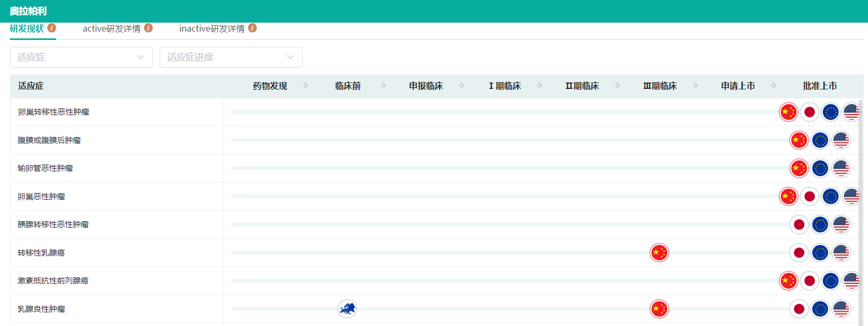Click 申报临床 column header
Screen dimensions: 868x326
[x=426, y=86]
